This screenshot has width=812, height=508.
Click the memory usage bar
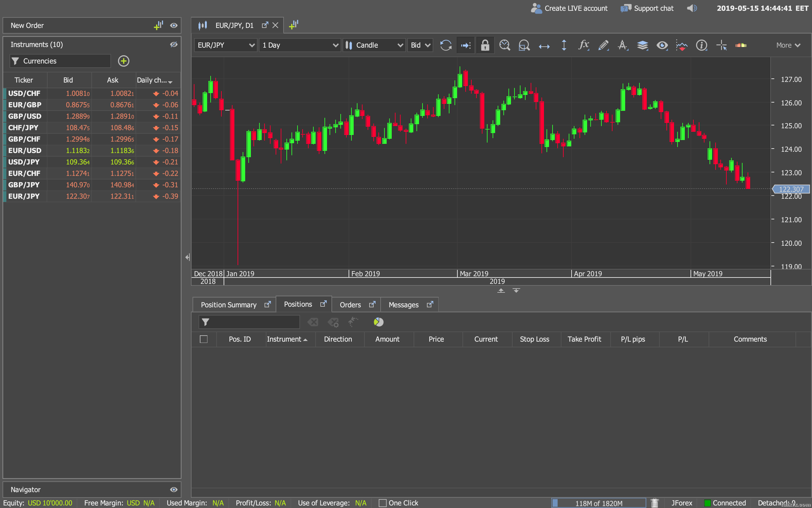point(599,503)
